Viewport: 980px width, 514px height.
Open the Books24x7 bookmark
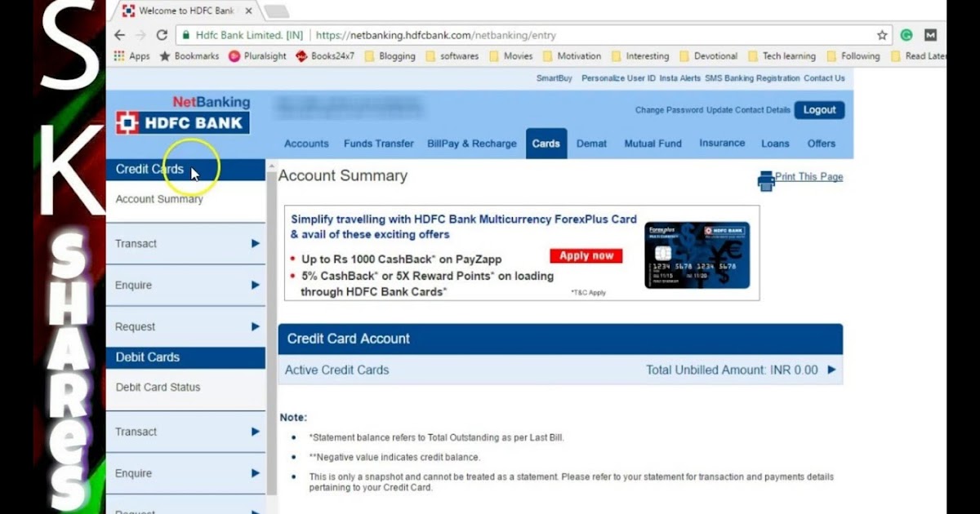pos(325,56)
